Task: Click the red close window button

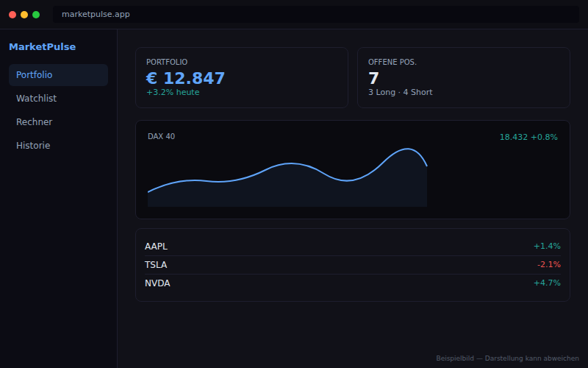Action: pos(12,15)
